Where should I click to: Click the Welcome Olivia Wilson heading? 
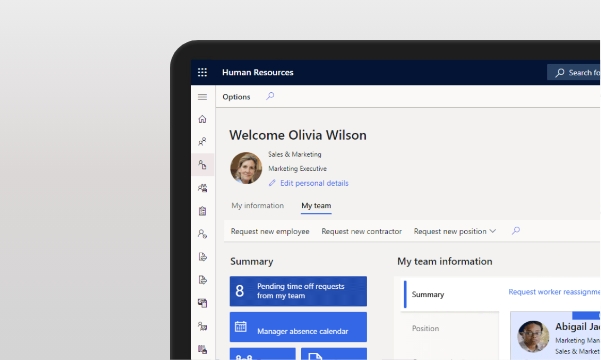pyautogui.click(x=298, y=135)
